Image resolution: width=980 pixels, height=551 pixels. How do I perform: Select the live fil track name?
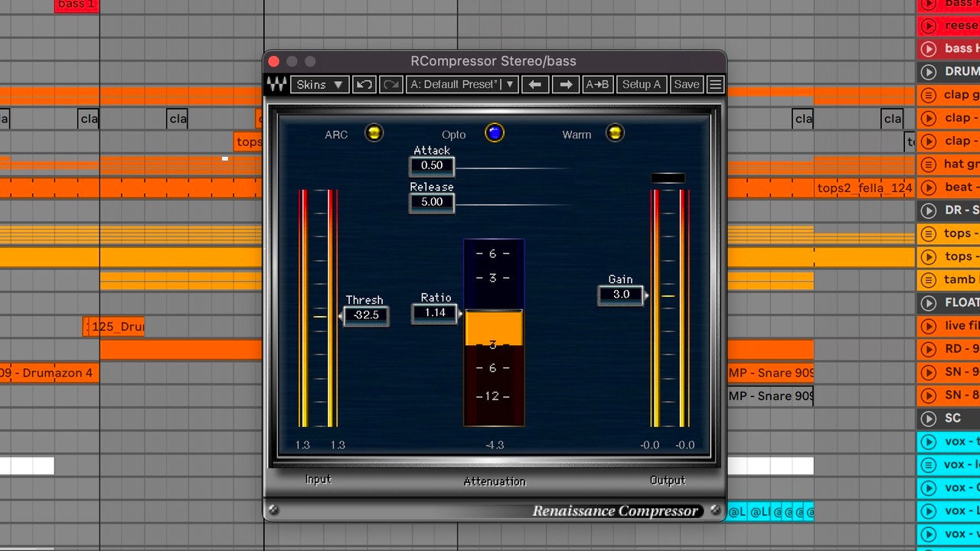962,325
